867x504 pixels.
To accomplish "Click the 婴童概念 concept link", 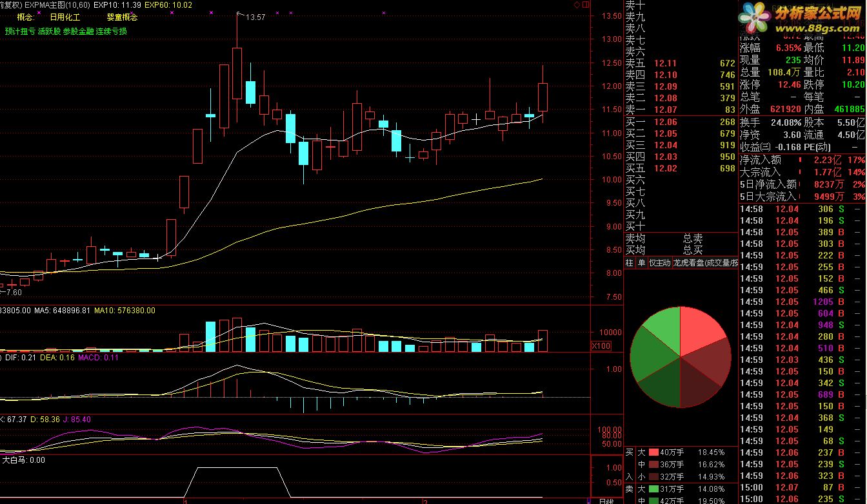I will pyautogui.click(x=122, y=17).
